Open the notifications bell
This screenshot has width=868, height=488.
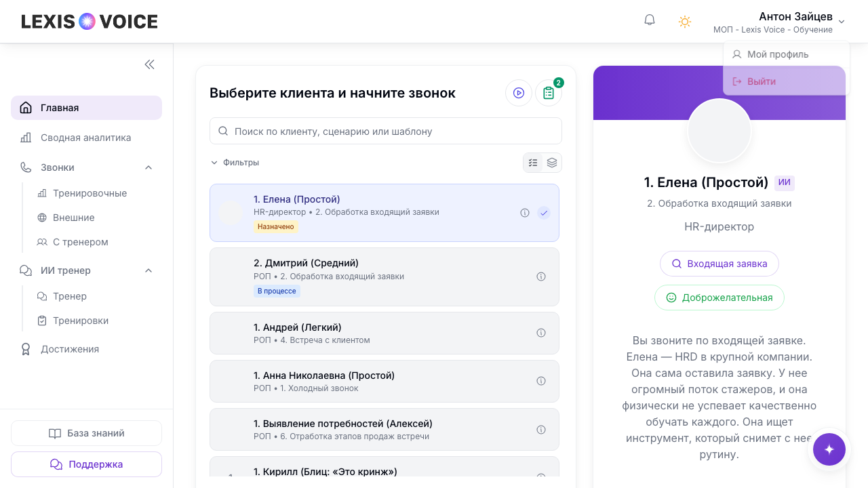(650, 21)
